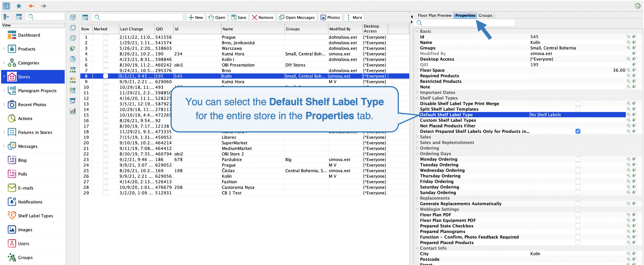Click the Remove button
This screenshot has width=644, height=265.
(x=263, y=18)
